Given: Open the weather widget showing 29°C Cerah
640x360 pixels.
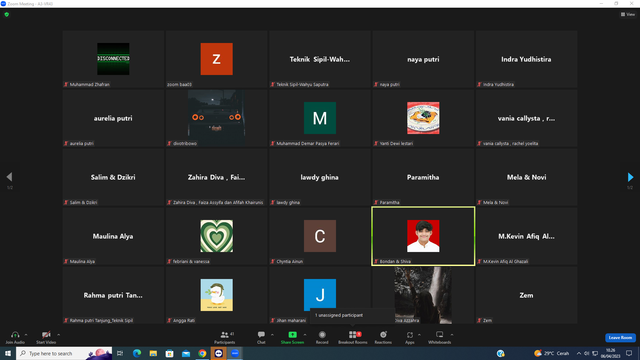Looking at the screenshot, I should coord(551,353).
